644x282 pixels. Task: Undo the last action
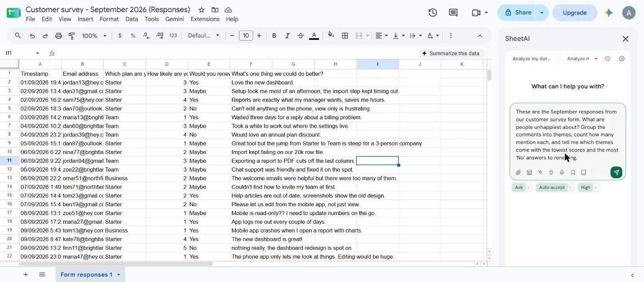click(x=32, y=36)
